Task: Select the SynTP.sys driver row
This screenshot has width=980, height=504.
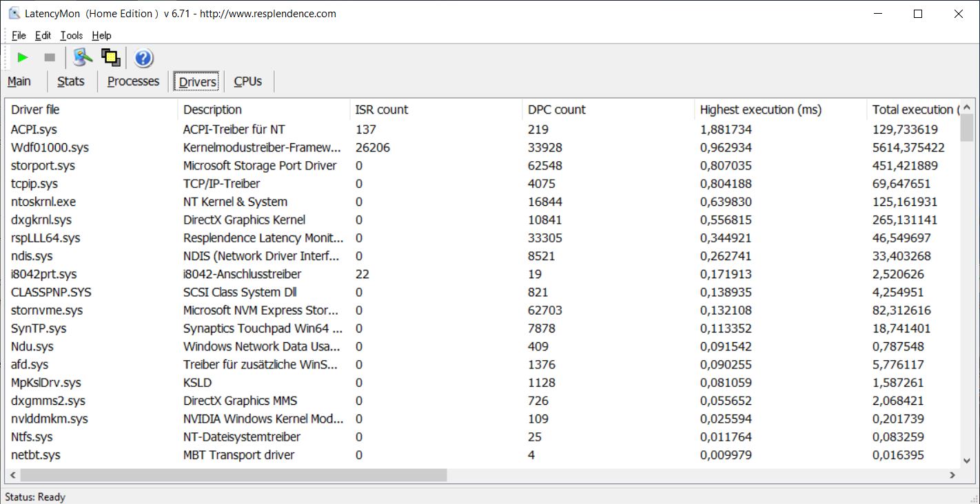Action: [x=482, y=328]
